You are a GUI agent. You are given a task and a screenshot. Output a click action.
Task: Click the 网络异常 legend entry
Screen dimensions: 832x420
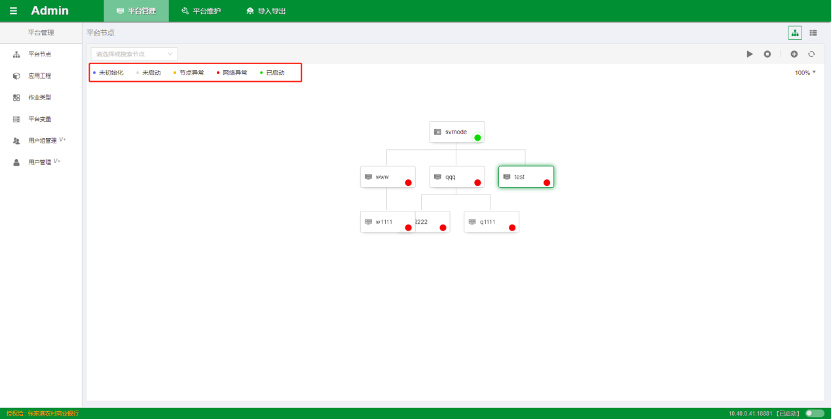[x=232, y=73]
